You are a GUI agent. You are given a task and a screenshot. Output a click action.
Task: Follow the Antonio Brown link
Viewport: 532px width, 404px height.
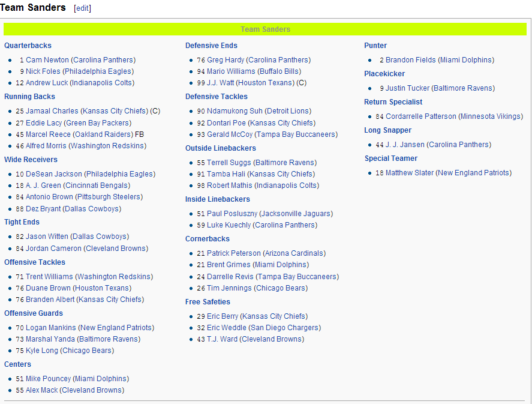click(x=49, y=197)
